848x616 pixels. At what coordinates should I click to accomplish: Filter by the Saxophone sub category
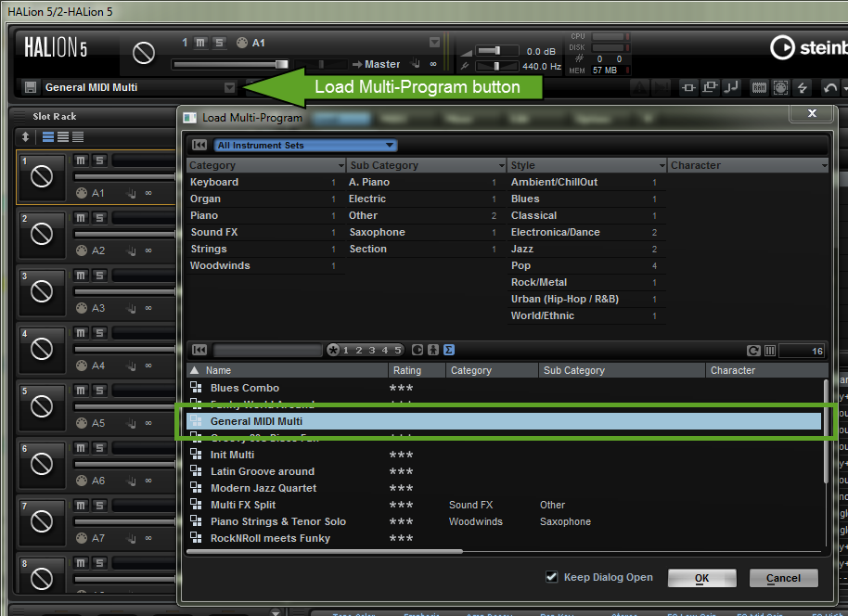pos(424,232)
